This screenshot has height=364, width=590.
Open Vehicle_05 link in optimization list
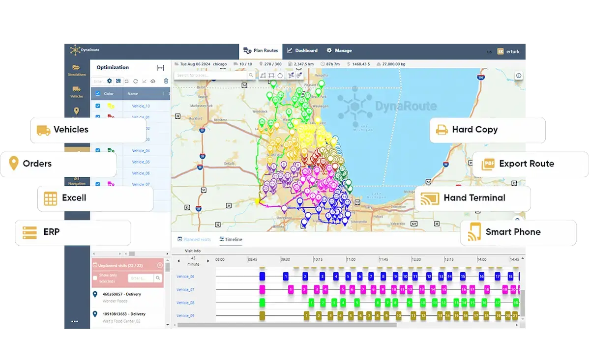pos(141,162)
